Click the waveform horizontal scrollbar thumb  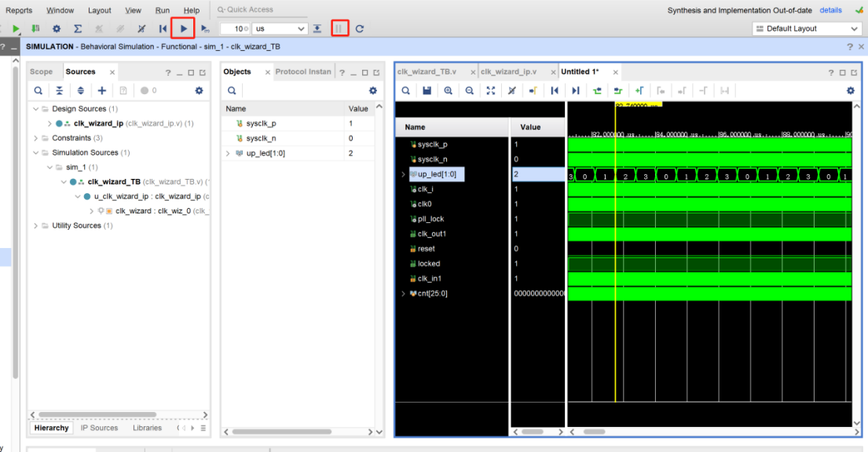coord(594,432)
